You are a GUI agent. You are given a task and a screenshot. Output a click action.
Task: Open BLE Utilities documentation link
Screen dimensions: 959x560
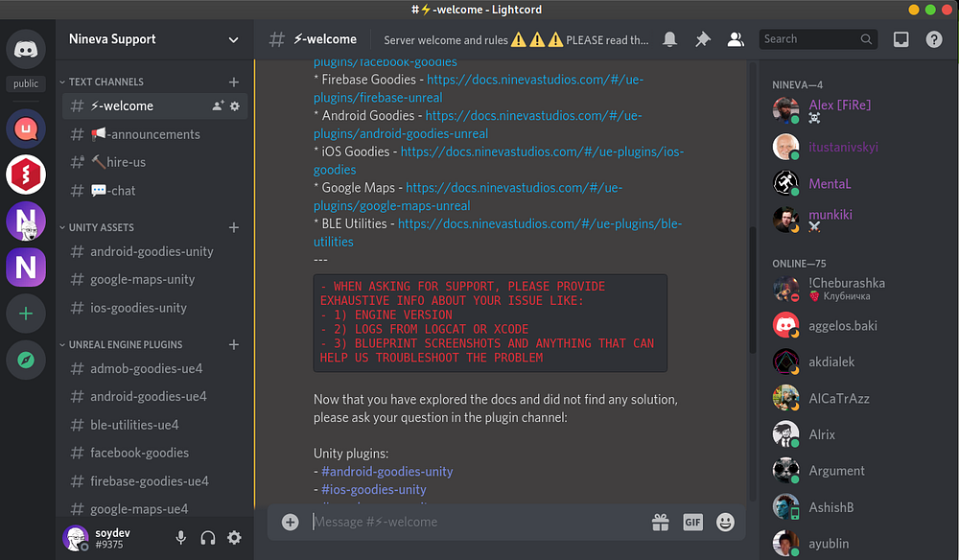point(498,233)
